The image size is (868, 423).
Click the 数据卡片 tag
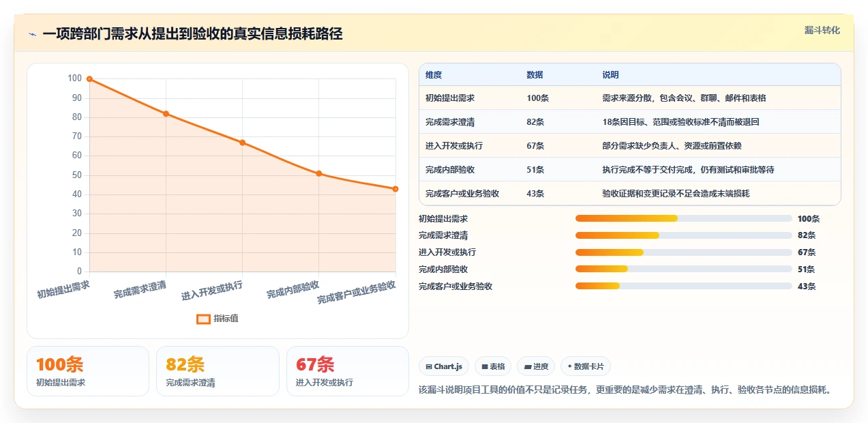click(x=586, y=366)
